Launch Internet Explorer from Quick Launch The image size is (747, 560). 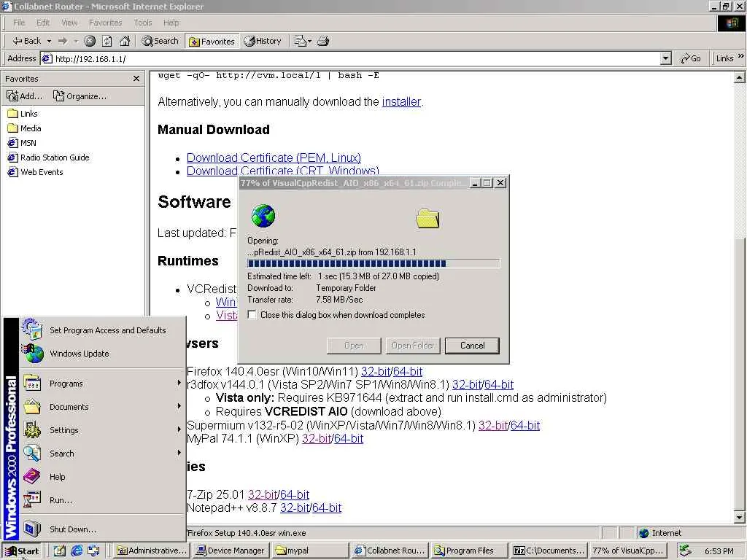click(x=77, y=551)
